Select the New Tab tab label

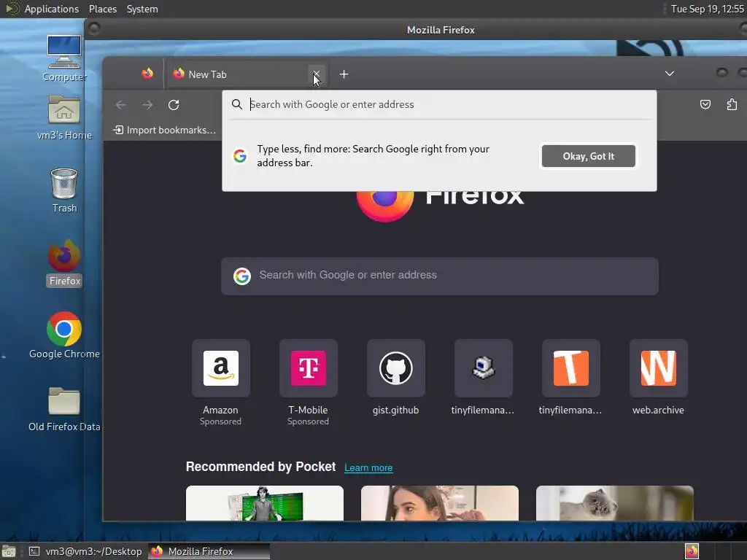(207, 74)
